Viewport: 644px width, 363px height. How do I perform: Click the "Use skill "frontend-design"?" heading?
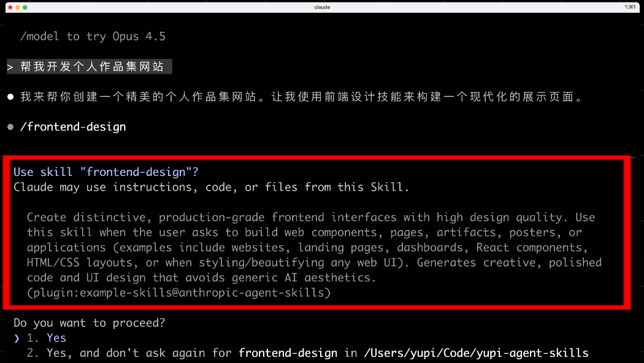tap(106, 172)
